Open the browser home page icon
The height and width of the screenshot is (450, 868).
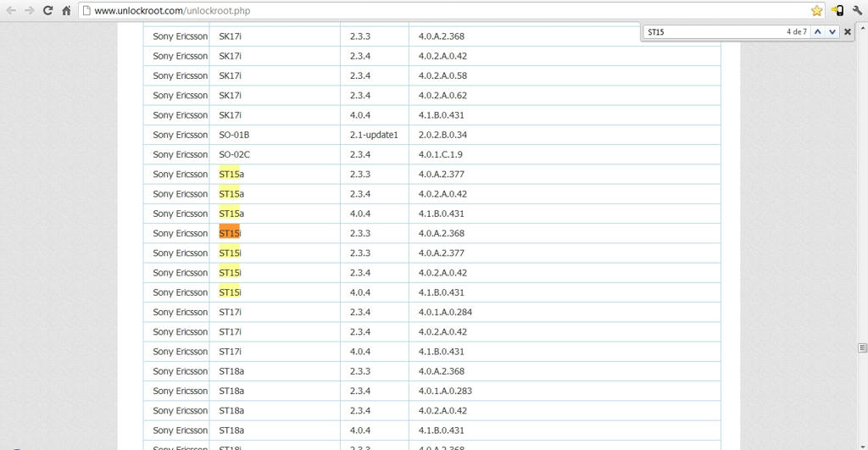[x=66, y=10]
